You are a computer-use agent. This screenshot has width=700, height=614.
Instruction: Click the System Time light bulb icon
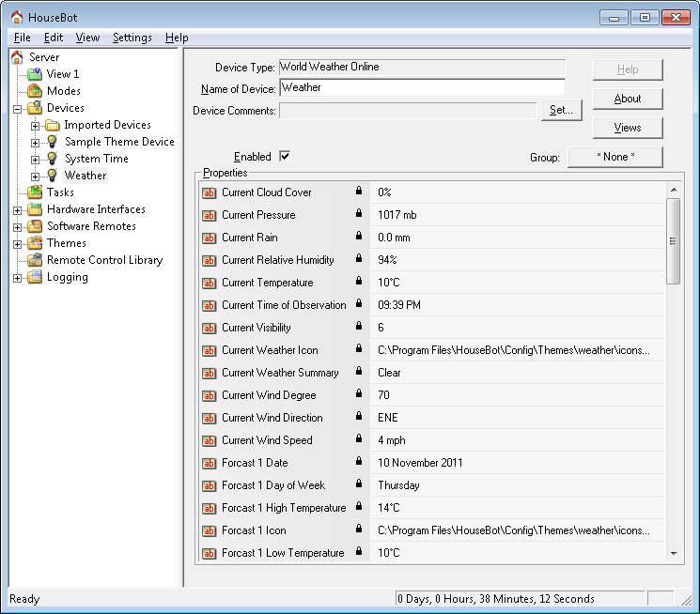[x=53, y=159]
